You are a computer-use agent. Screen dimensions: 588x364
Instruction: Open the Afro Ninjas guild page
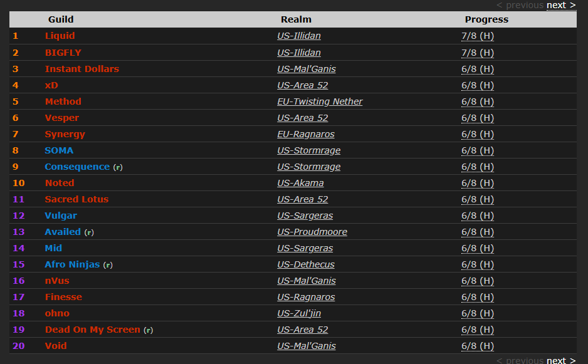point(72,264)
